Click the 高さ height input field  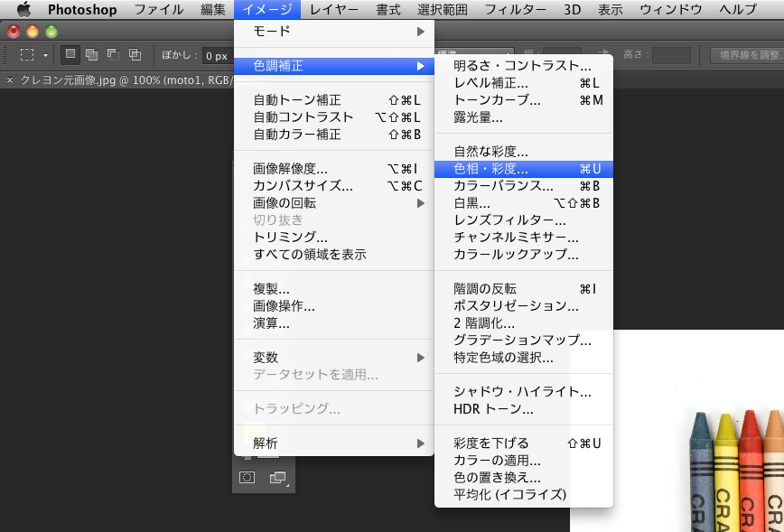[671, 55]
